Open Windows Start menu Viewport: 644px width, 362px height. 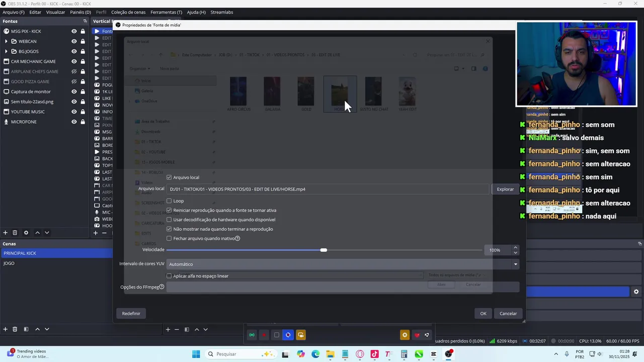196,354
